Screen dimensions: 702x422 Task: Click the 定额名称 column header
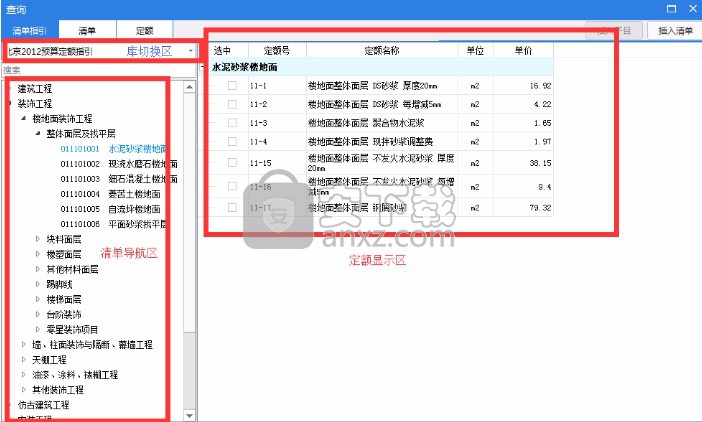tap(382, 50)
